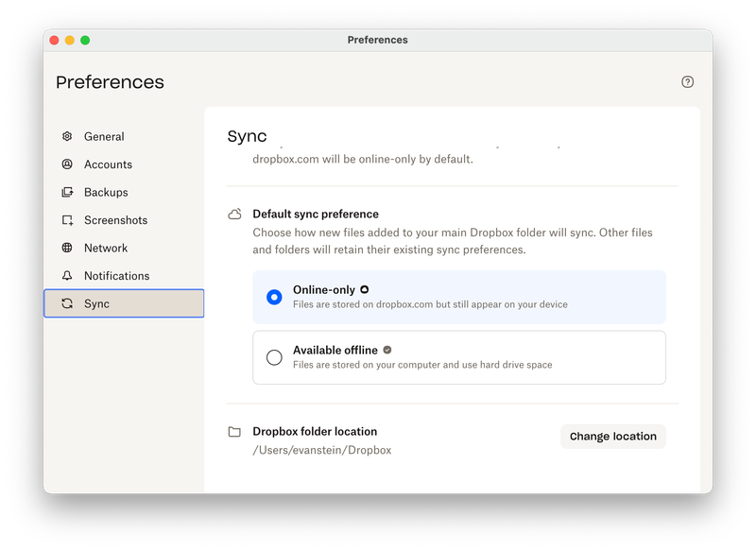Click the Available offline checkmark badge
The image size is (756, 551).
coord(387,350)
